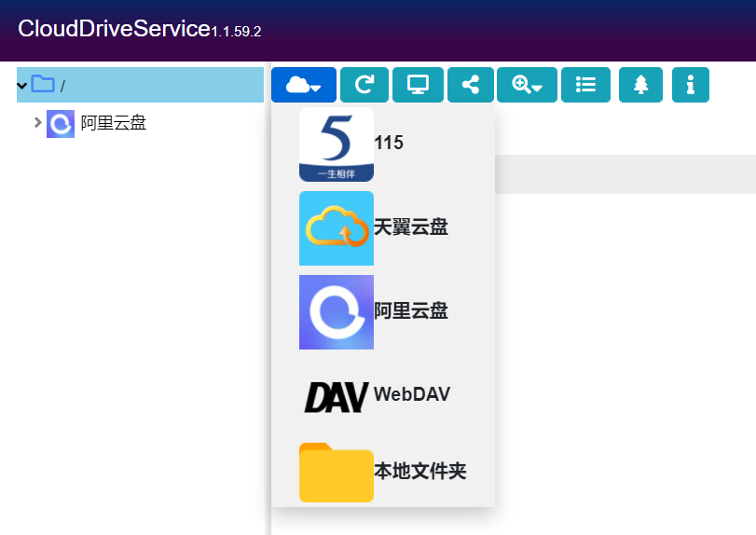The width and height of the screenshot is (756, 535).
Task: Open the search magnifier dropdown
Action: pos(527,85)
